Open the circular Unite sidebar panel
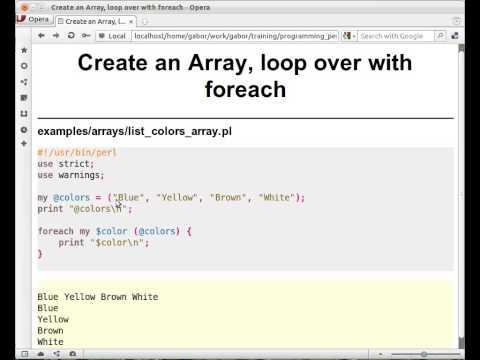The height and width of the screenshot is (360, 480). [x=24, y=66]
